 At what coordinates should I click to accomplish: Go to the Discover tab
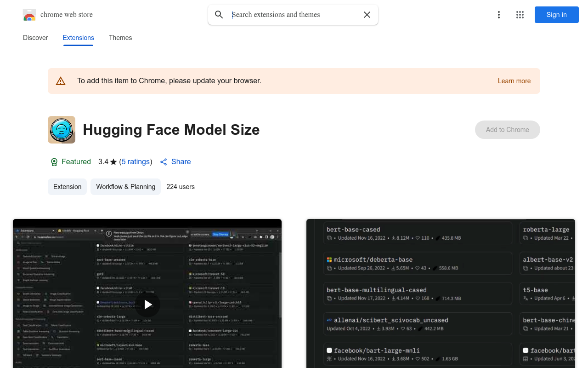pyautogui.click(x=35, y=38)
